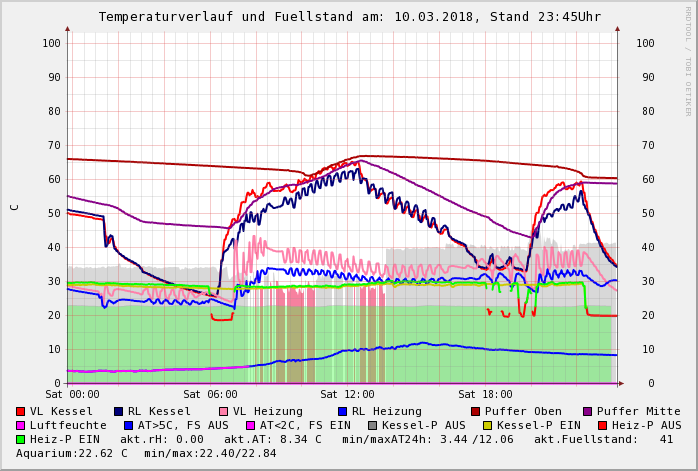Toggle the green Heiz-P EIN legend square
698x471 pixels.
[x=21, y=439]
